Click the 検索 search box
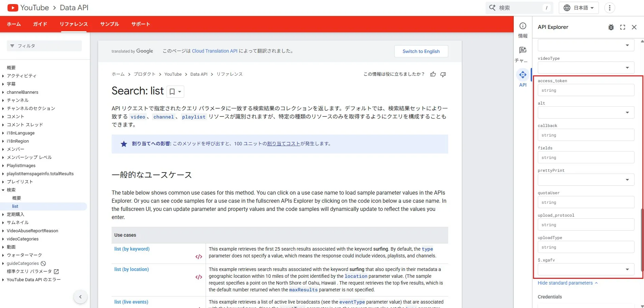The width and height of the screenshot is (644, 308). [x=519, y=8]
